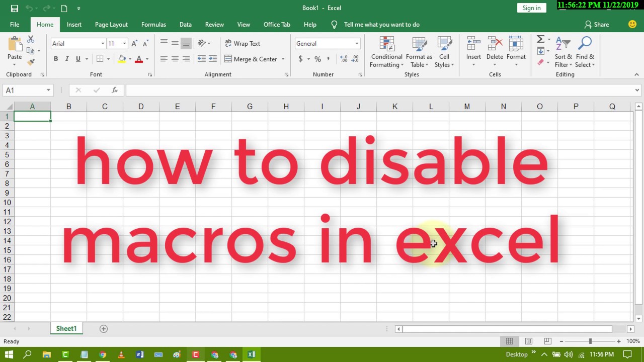
Task: Click Increase Decimal icon
Action: [x=344, y=59]
